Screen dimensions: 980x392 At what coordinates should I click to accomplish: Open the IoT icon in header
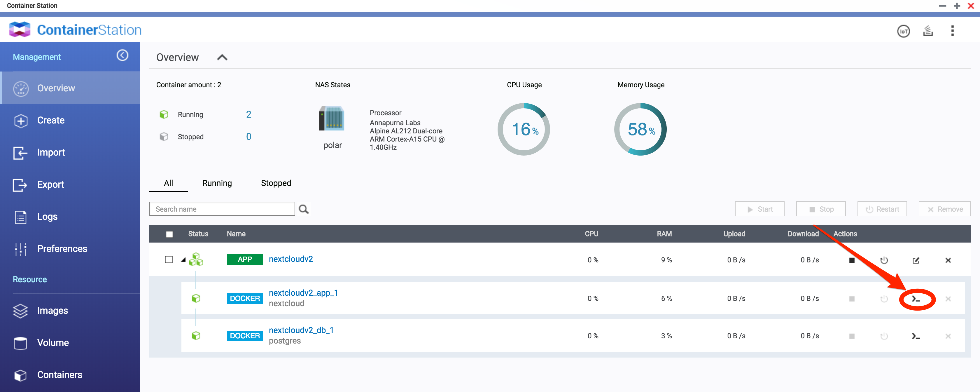click(903, 31)
